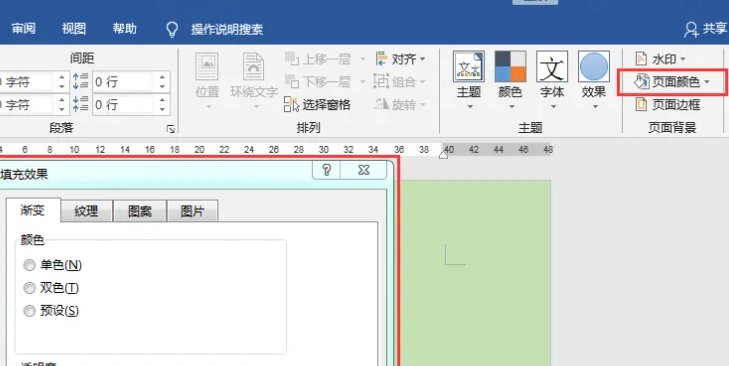Click Send Backward (下移一层)
The image size is (729, 366).
[318, 82]
